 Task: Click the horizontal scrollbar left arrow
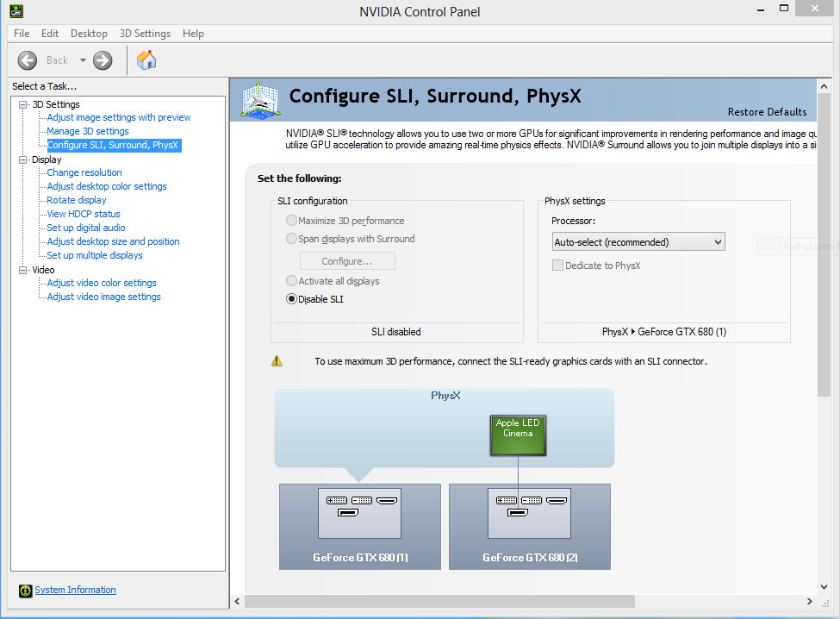(237, 601)
